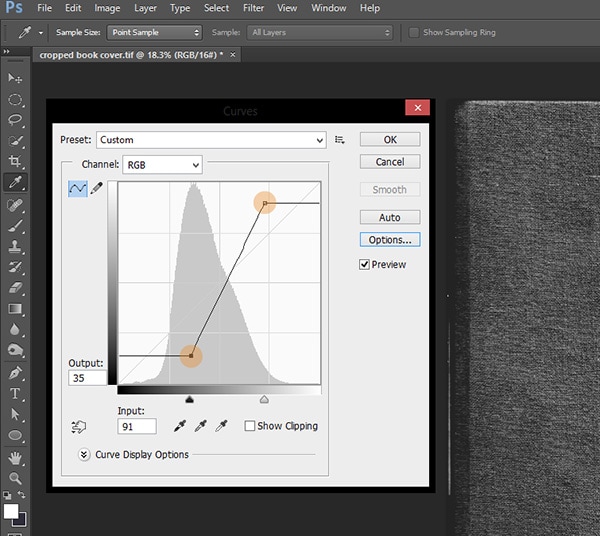Open the Edit menu

[x=73, y=8]
